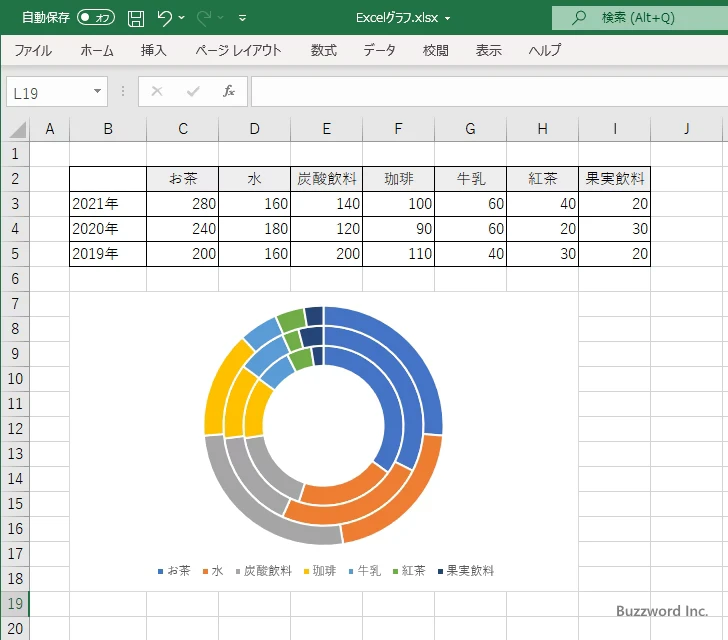Select row 1 header
728x640 pixels.
coord(15,154)
